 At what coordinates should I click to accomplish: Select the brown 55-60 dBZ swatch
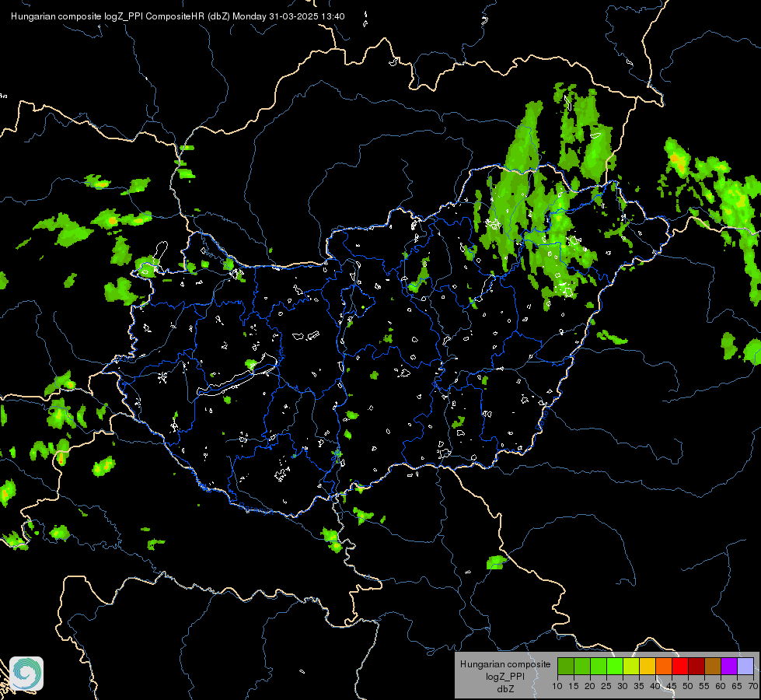(x=713, y=667)
